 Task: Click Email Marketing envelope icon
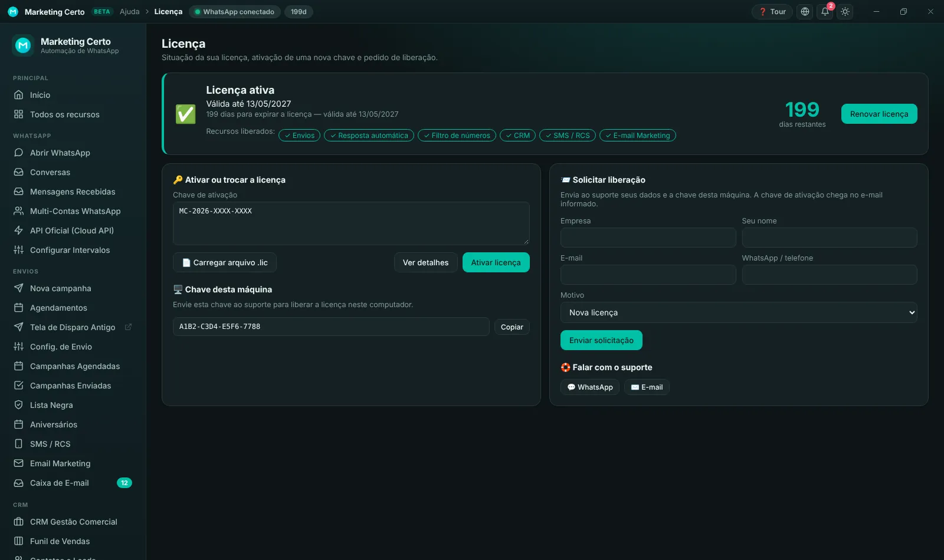[x=19, y=463]
